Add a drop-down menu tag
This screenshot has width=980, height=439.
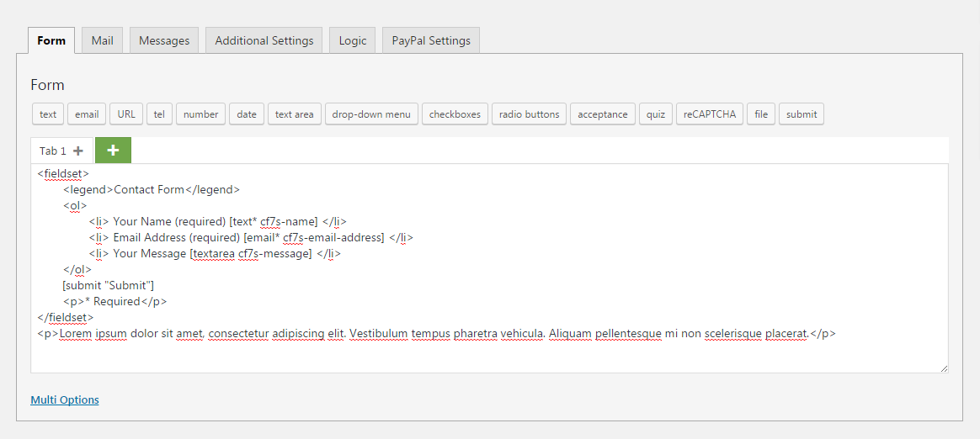(x=371, y=114)
